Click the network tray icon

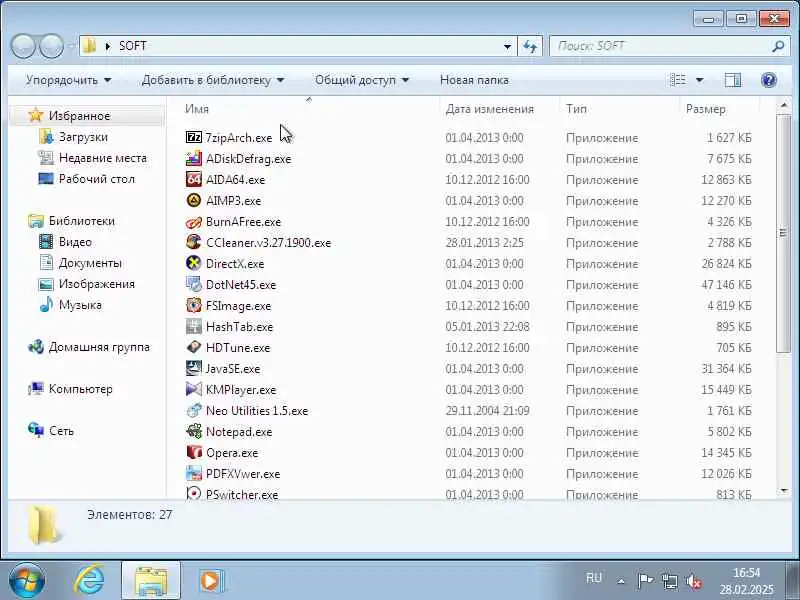point(669,581)
